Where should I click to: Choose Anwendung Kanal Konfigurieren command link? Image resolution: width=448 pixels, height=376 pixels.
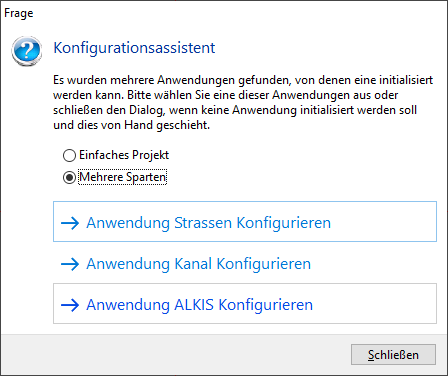point(245,263)
